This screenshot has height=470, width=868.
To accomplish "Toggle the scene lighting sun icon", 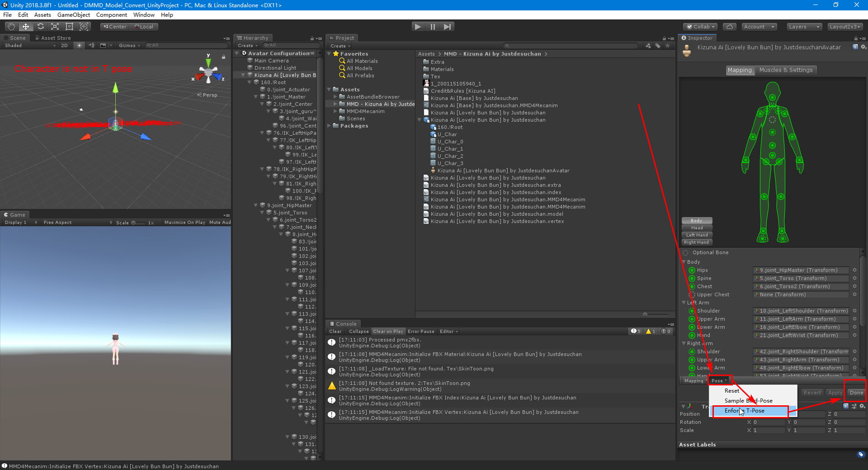I will click(79, 45).
